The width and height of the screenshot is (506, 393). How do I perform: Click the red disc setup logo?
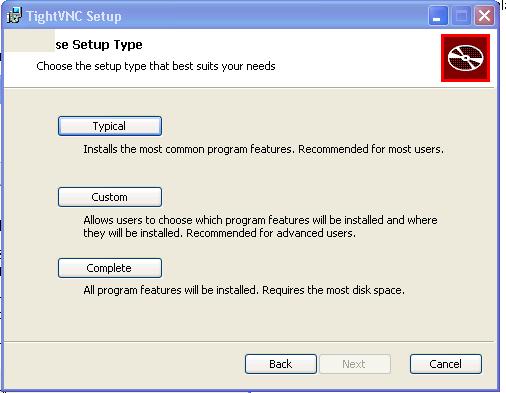pos(465,58)
